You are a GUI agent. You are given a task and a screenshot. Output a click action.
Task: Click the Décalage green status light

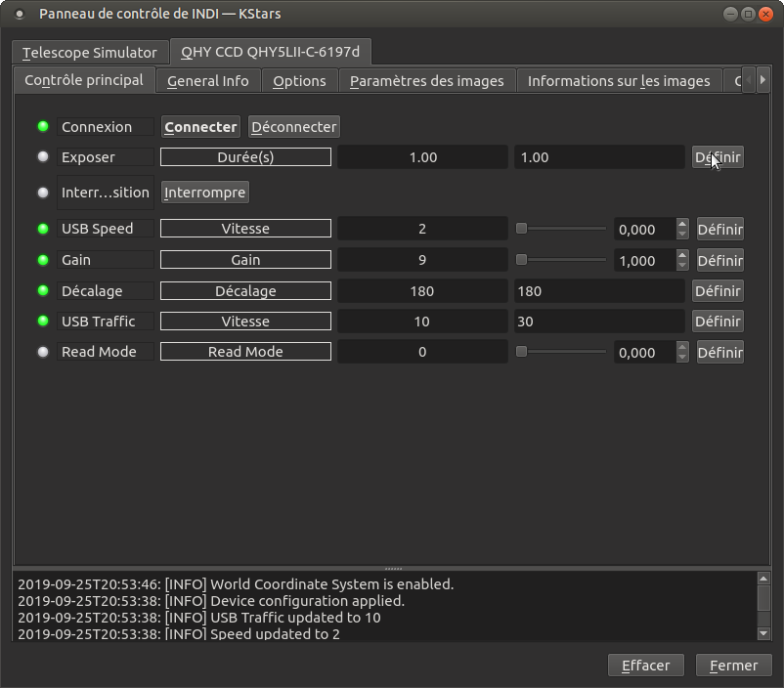click(x=43, y=290)
